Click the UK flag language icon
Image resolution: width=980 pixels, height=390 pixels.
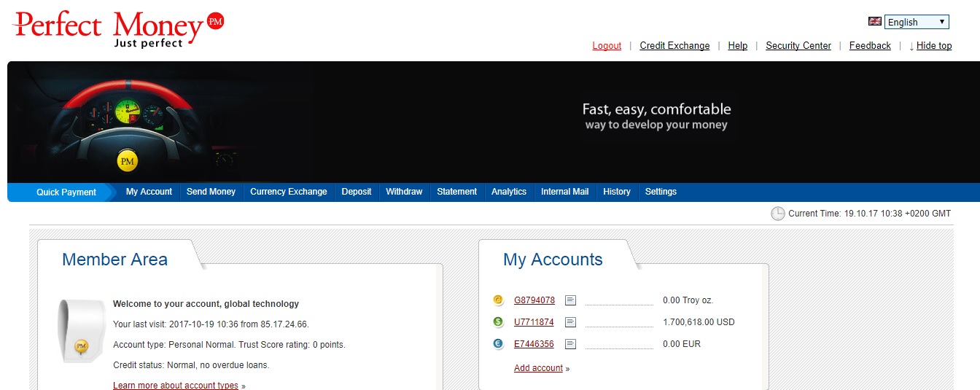(x=875, y=22)
